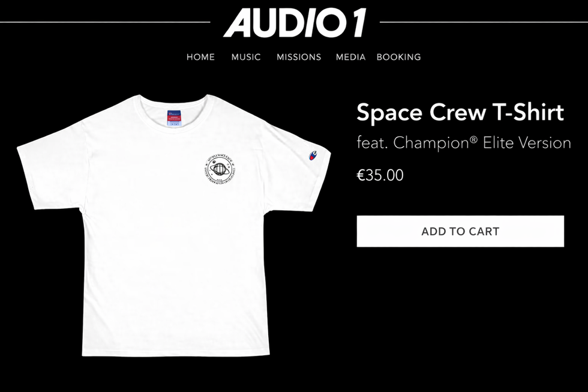Open the white T-shirt product image
The height and width of the screenshot is (392, 588).
(x=174, y=225)
